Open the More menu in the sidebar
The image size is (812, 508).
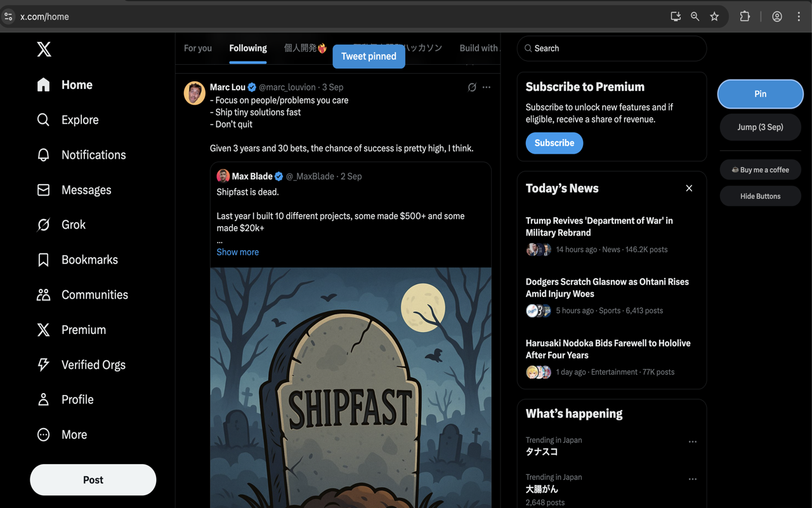coord(62,434)
